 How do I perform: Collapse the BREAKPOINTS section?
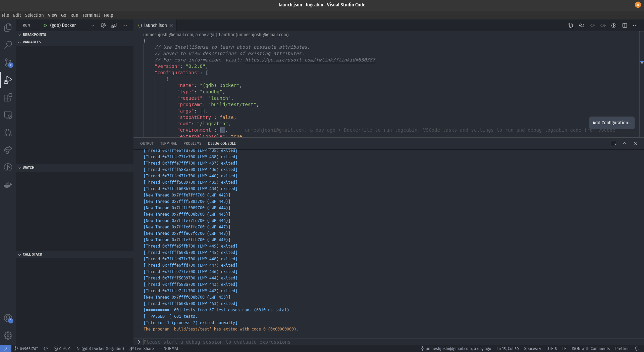(x=34, y=35)
